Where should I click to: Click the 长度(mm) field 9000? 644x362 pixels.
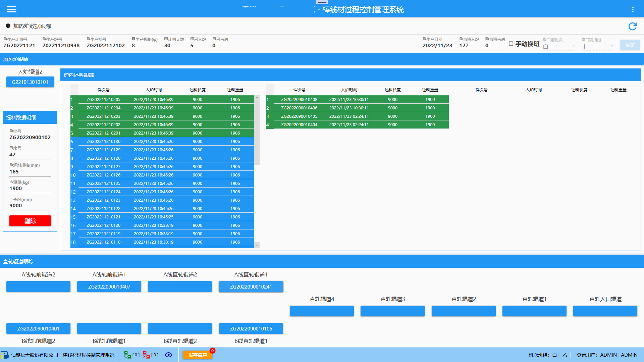click(30, 206)
